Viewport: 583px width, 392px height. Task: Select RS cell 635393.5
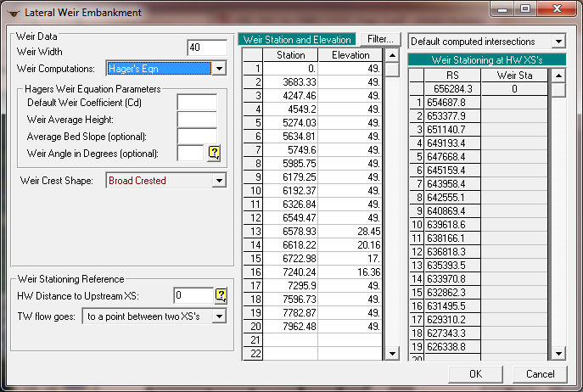tap(452, 266)
